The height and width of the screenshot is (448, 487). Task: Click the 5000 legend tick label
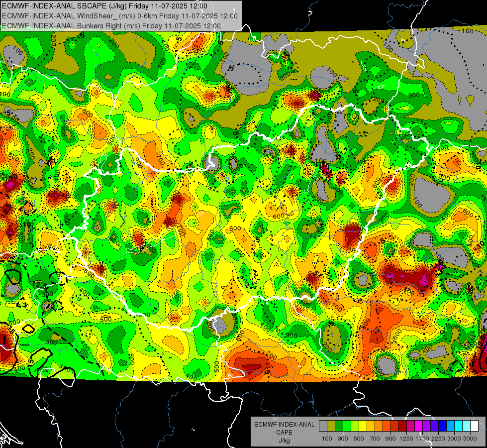coord(470,439)
